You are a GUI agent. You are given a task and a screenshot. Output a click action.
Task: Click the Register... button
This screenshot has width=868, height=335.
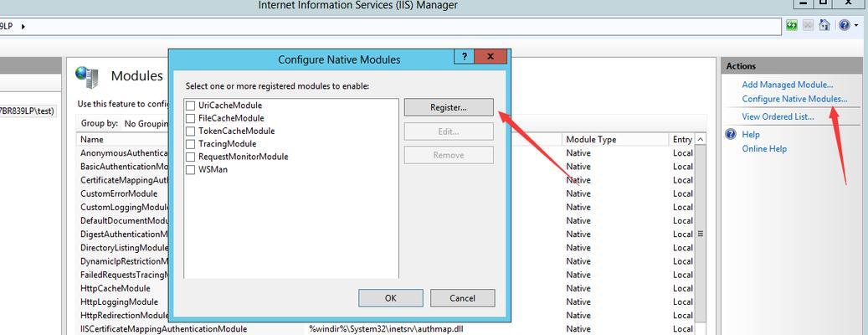tap(449, 107)
